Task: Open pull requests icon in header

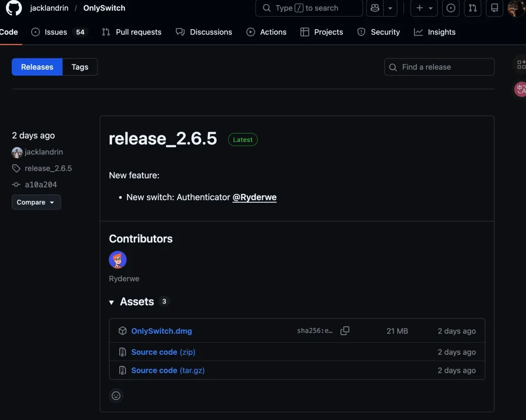Action: pyautogui.click(x=472, y=8)
